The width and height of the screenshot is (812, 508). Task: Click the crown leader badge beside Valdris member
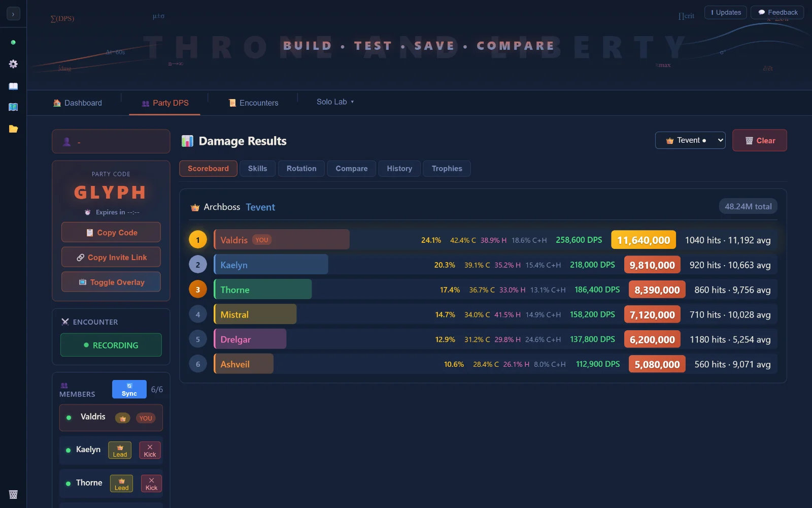(123, 418)
